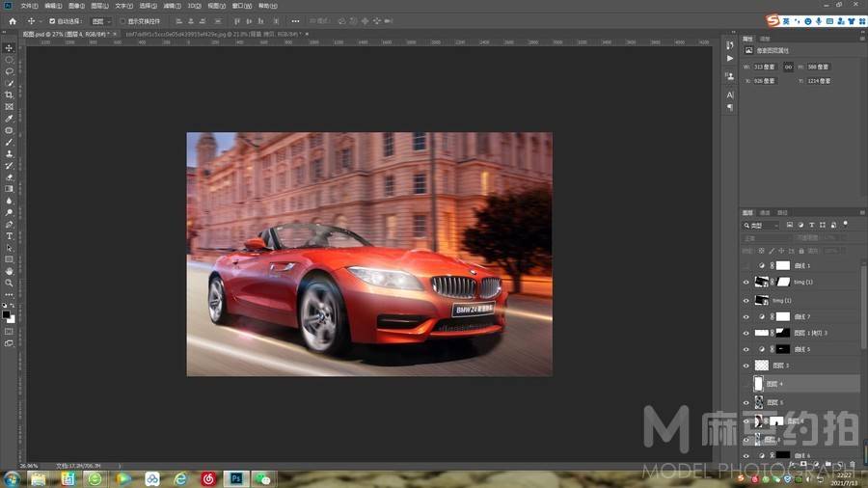The width and height of the screenshot is (868, 488).
Task: Select the Clone Stamp tool
Action: pos(9,153)
